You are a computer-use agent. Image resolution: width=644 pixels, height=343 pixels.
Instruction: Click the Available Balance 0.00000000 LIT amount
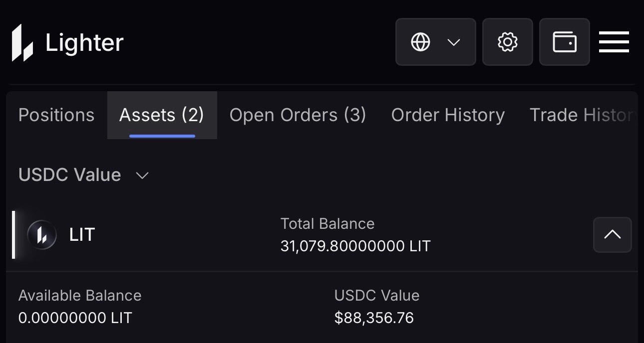click(75, 318)
